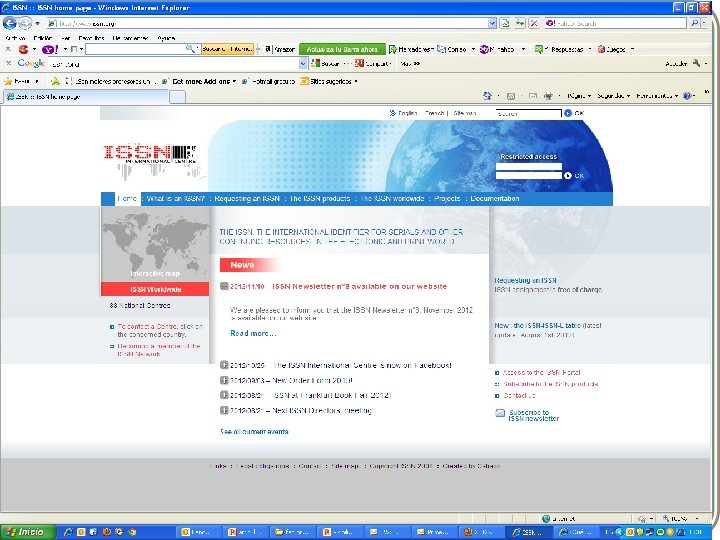Click the Home icon in command bar

pyautogui.click(x=488, y=96)
